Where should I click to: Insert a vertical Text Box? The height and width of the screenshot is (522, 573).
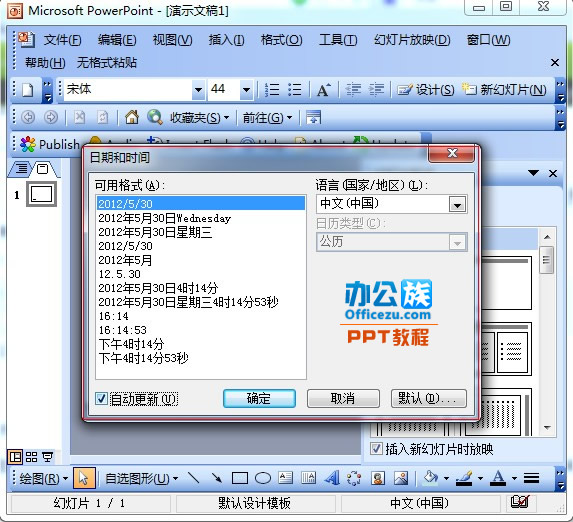point(308,478)
